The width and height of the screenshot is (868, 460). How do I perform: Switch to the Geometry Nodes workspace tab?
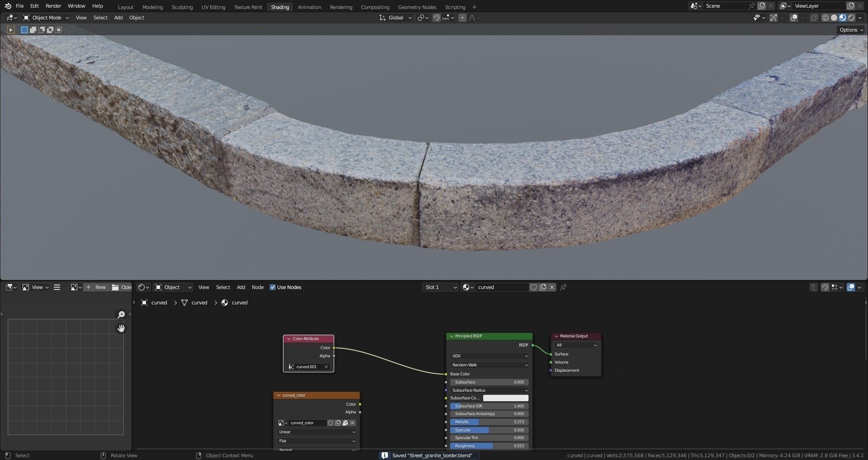(x=417, y=7)
